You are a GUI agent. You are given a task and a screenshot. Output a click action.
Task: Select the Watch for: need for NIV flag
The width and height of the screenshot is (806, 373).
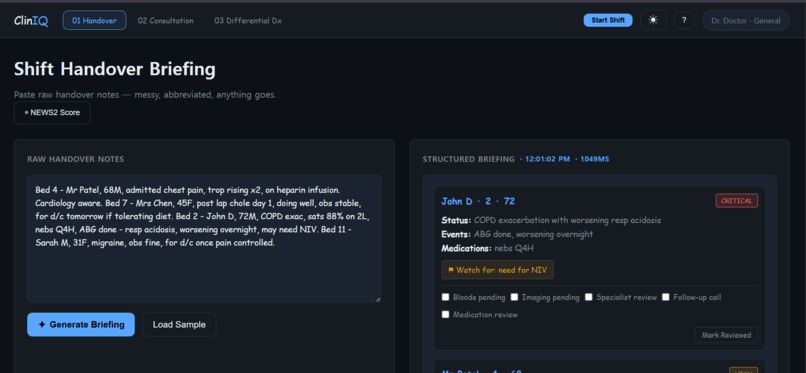pos(497,270)
